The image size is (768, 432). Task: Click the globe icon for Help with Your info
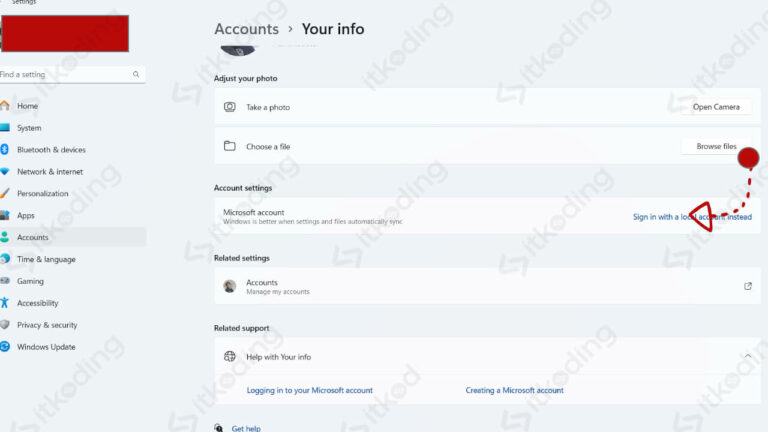point(230,357)
